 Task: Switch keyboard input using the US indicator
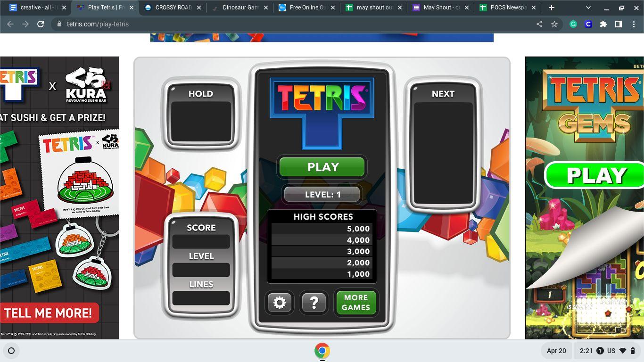(x=611, y=351)
